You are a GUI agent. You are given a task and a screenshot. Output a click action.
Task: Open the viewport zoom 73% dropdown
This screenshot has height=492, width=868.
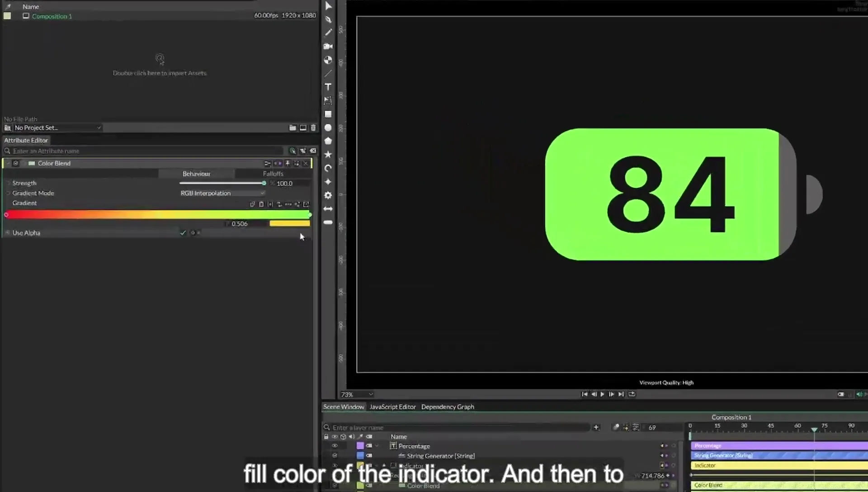click(x=357, y=395)
